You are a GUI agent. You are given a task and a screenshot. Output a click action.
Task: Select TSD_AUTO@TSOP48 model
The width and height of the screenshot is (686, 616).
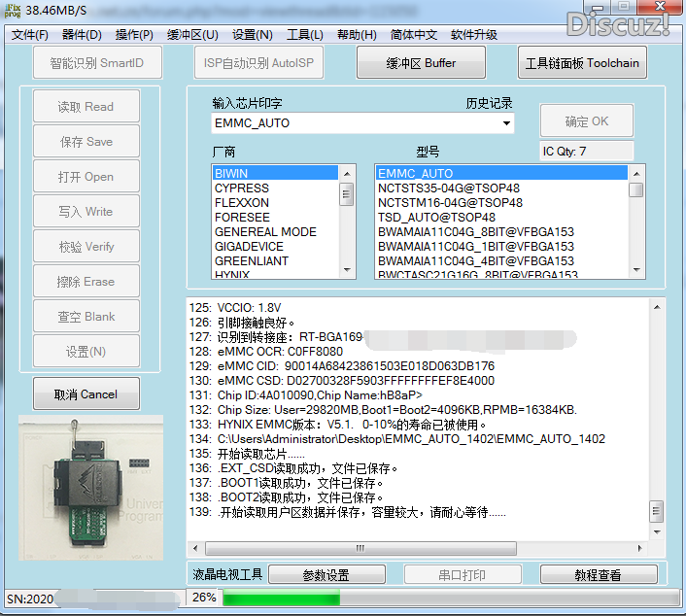[x=501, y=217]
